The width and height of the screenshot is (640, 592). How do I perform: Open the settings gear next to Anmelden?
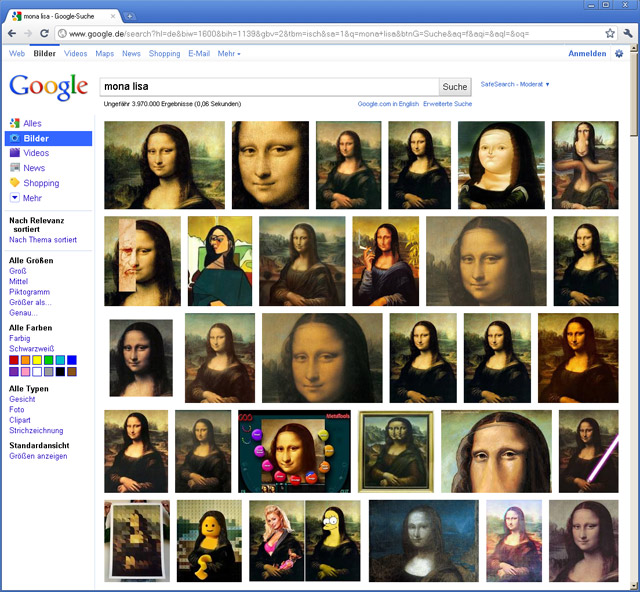(619, 53)
